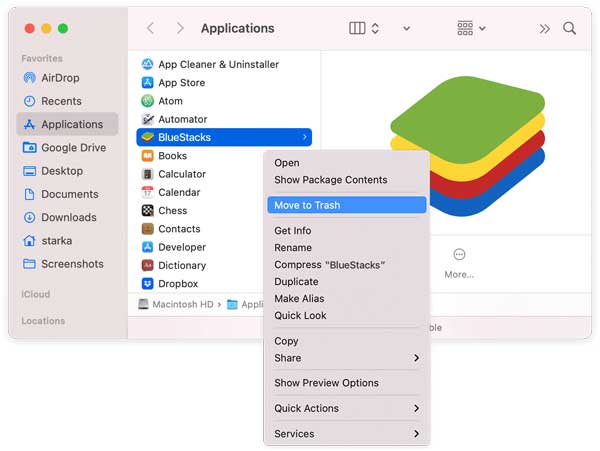Click the AirDrop sidebar icon
Screen dimensions: 600x451
(x=29, y=78)
